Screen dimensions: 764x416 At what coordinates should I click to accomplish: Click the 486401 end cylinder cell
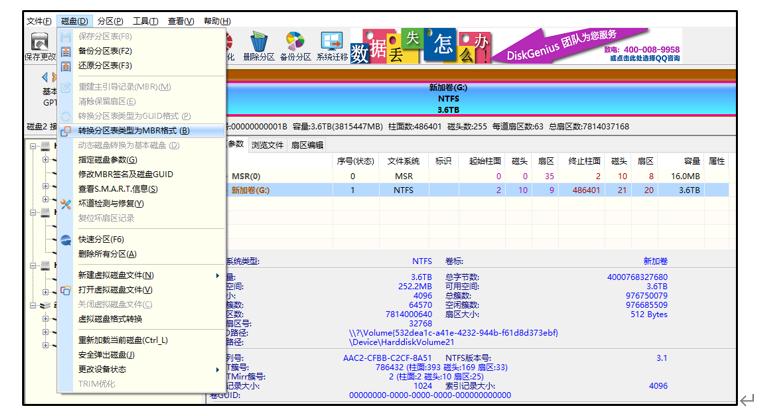[586, 190]
